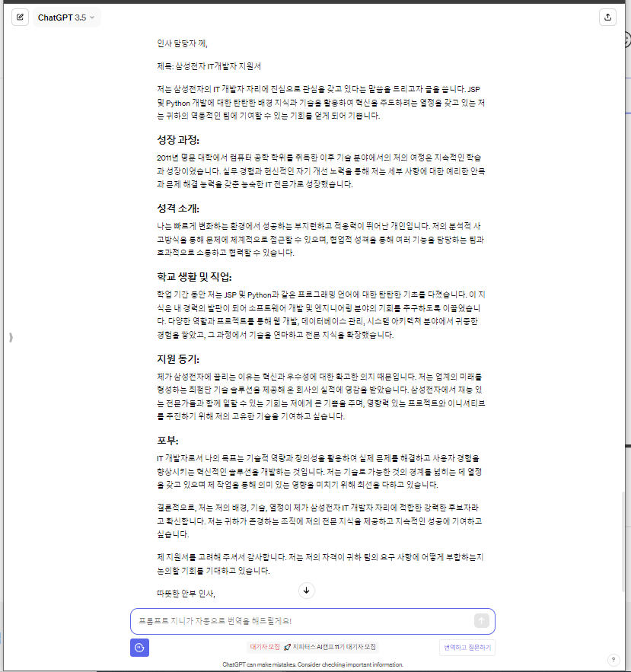Image resolution: width=631 pixels, height=672 pixels.
Task: Expand the sidebar with the left handle
Action: pyautogui.click(x=11, y=337)
